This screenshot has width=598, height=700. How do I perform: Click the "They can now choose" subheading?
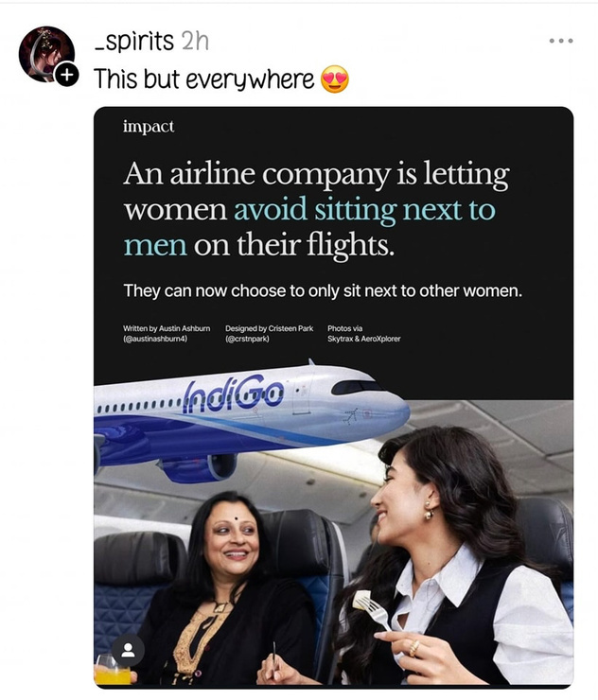click(x=322, y=290)
